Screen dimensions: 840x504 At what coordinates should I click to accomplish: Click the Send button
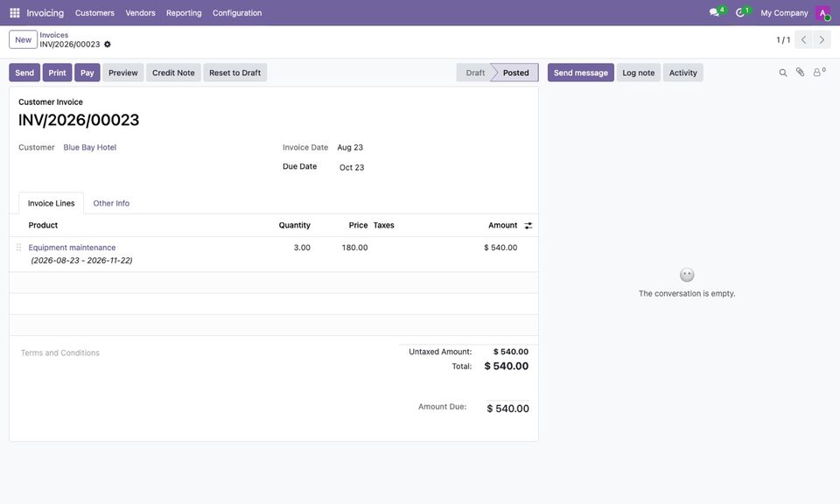coord(24,73)
